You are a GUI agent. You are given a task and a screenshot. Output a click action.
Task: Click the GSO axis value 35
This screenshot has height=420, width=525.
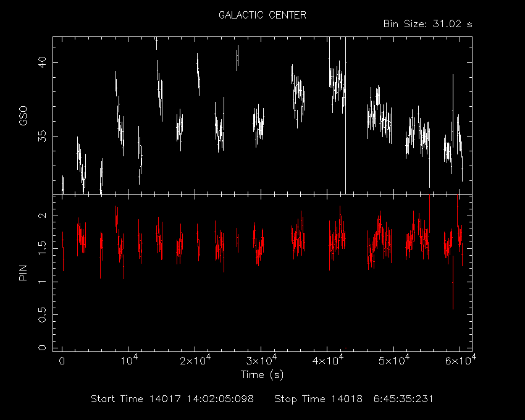click(x=42, y=136)
